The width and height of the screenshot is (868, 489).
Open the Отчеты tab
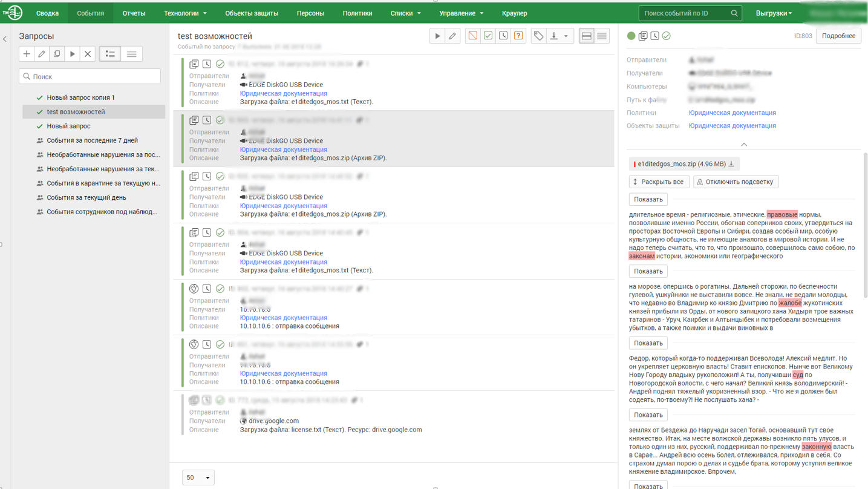[x=134, y=13]
